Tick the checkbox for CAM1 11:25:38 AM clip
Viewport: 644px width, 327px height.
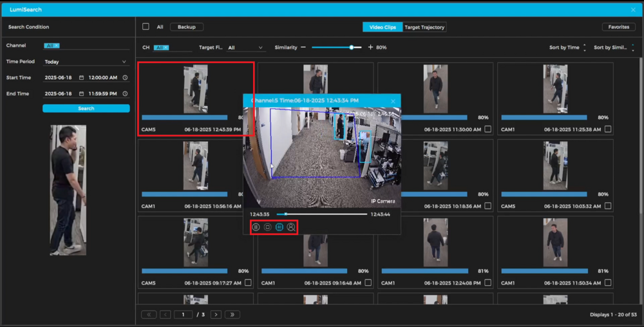click(x=607, y=129)
